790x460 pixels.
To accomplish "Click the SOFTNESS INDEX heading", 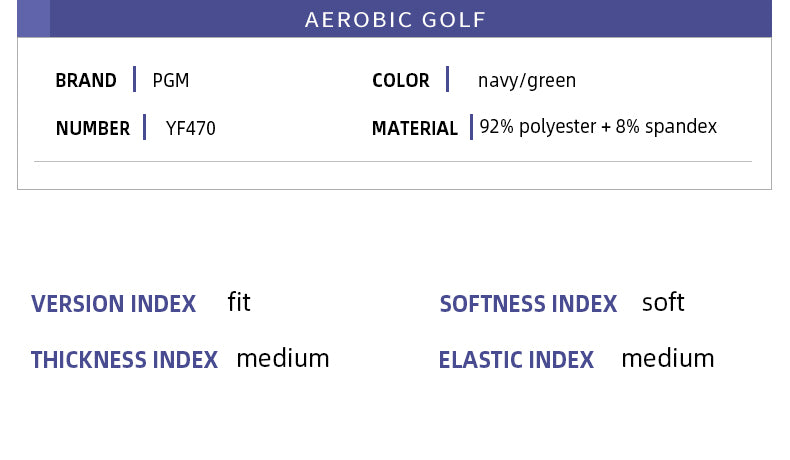I will (x=529, y=305).
